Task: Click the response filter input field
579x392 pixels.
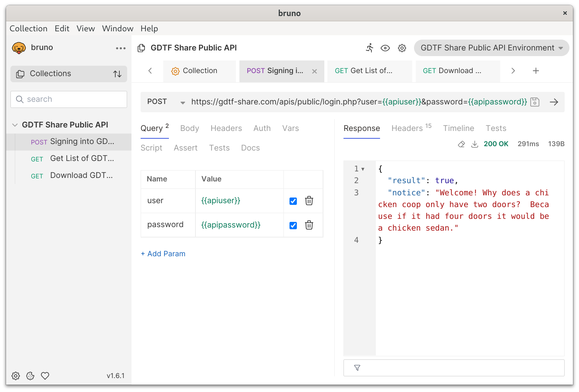Action: (454, 368)
